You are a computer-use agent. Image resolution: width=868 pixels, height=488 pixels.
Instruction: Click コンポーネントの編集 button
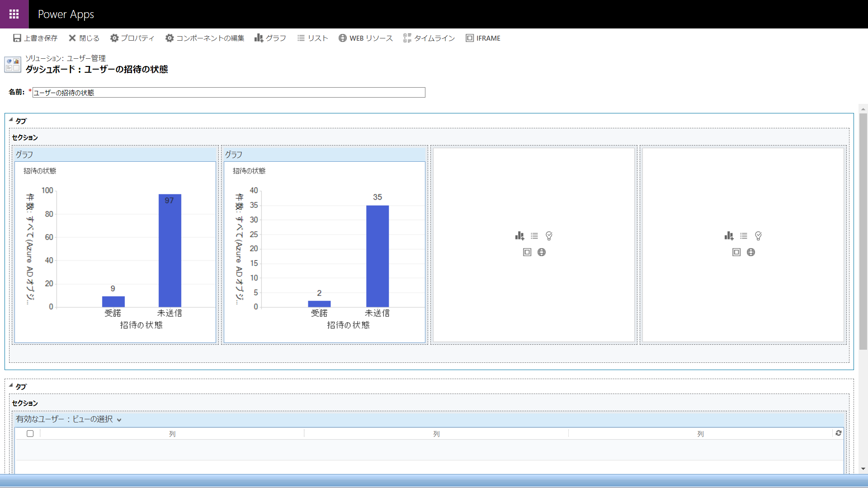click(205, 38)
